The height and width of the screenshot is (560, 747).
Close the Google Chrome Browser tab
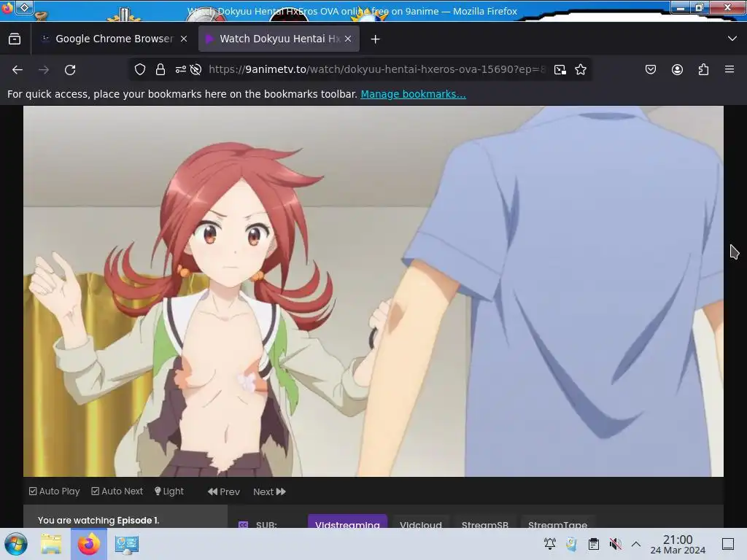(184, 39)
